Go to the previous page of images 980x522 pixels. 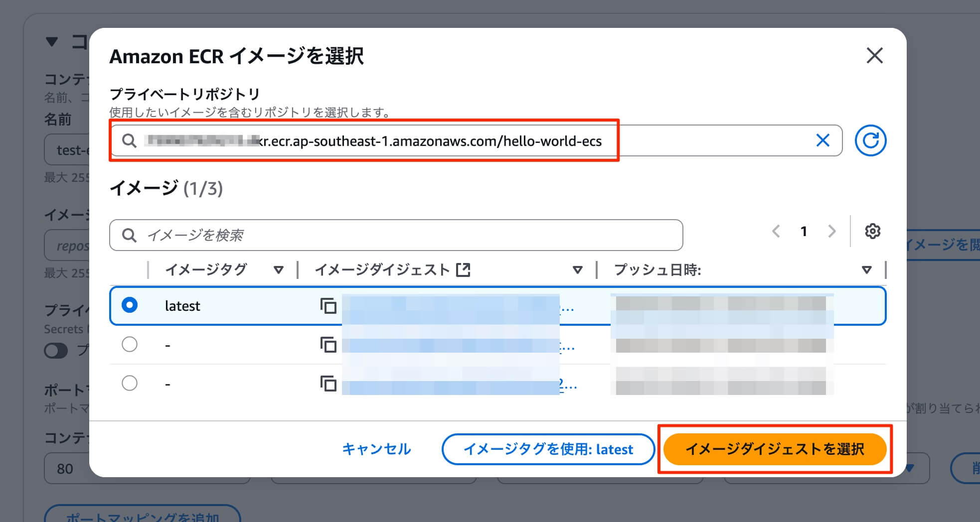pyautogui.click(x=776, y=231)
